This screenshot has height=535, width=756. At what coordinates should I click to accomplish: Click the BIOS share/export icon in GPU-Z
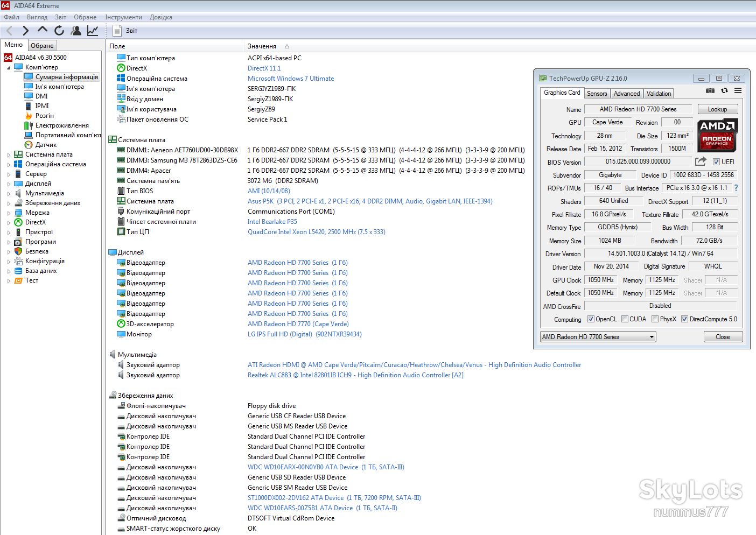(x=701, y=161)
